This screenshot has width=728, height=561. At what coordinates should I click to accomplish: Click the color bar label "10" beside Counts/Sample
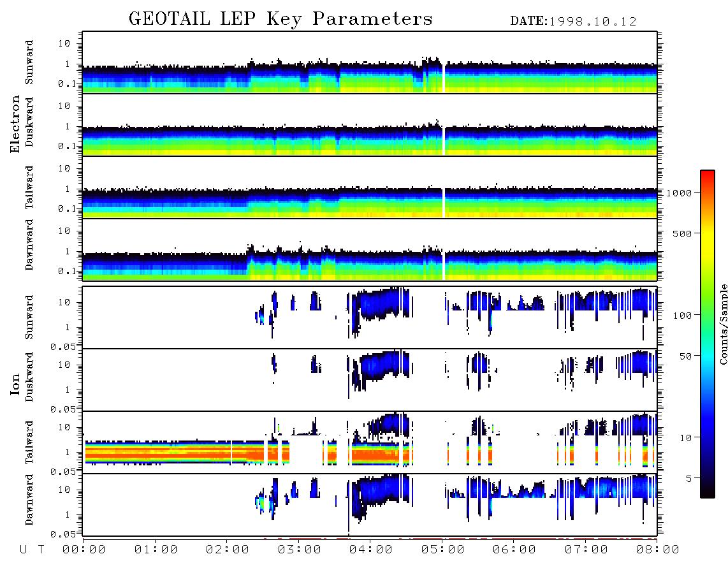pyautogui.click(x=685, y=438)
